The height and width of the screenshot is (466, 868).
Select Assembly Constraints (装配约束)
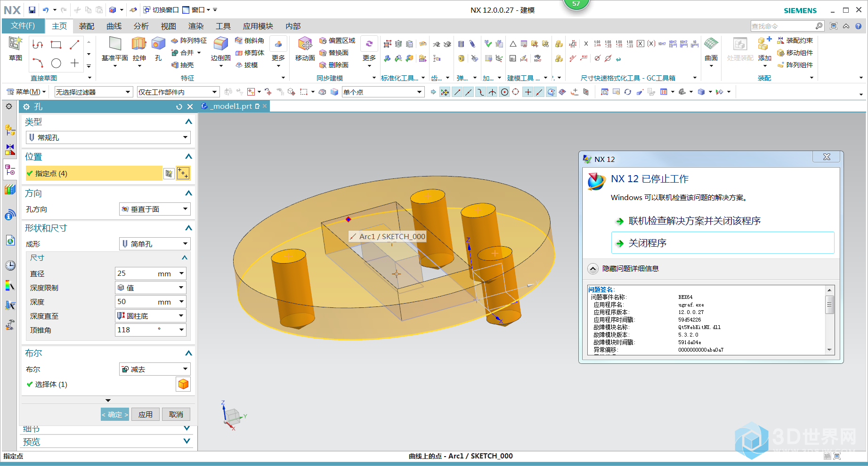(x=795, y=40)
